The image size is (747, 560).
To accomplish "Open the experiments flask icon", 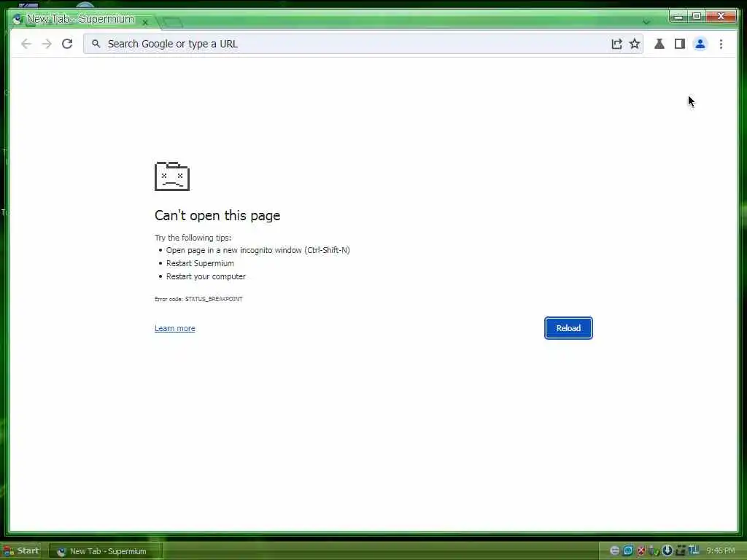I will 659,44.
